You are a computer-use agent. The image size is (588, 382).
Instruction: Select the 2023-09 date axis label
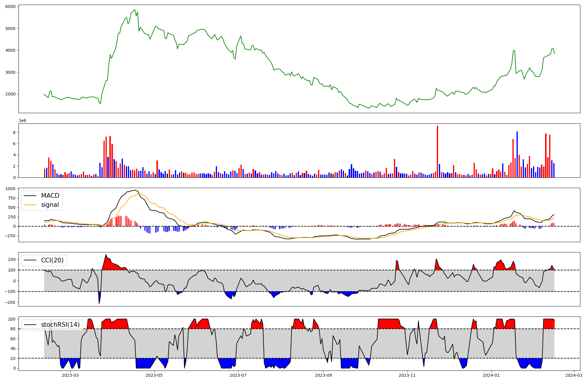click(323, 375)
